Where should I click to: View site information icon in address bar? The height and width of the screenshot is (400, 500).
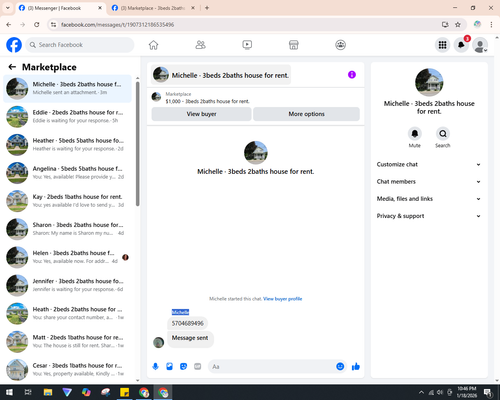(x=53, y=25)
